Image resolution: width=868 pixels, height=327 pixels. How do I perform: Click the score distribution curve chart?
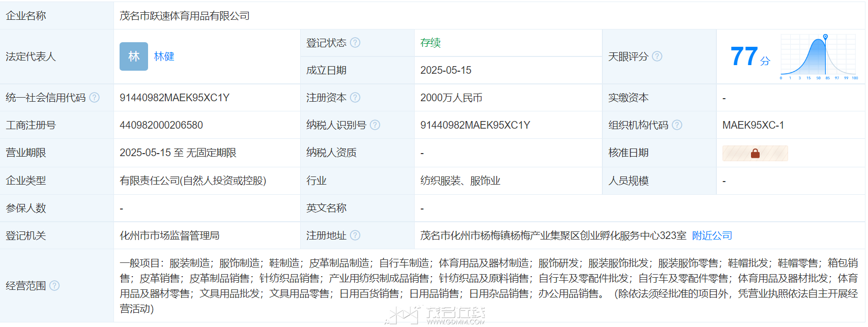(x=818, y=56)
